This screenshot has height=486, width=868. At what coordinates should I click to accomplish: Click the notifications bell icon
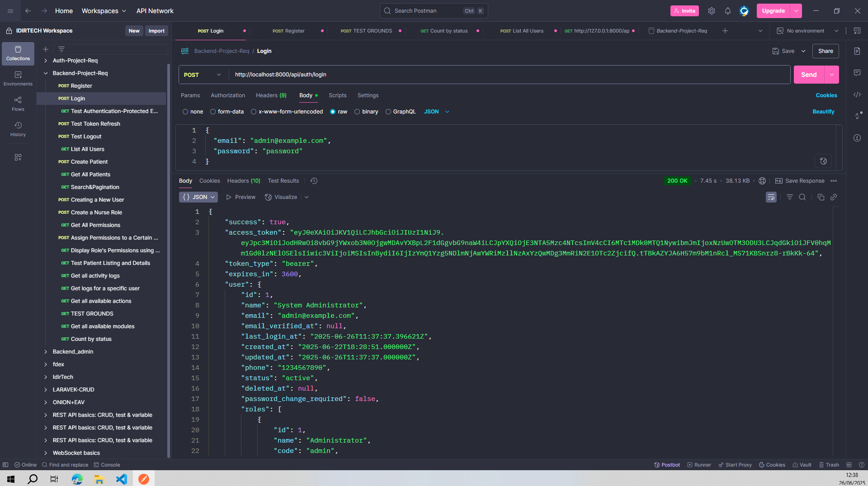(x=727, y=11)
